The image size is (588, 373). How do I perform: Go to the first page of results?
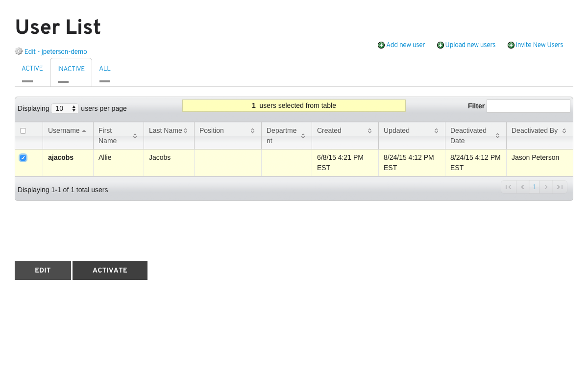click(508, 187)
